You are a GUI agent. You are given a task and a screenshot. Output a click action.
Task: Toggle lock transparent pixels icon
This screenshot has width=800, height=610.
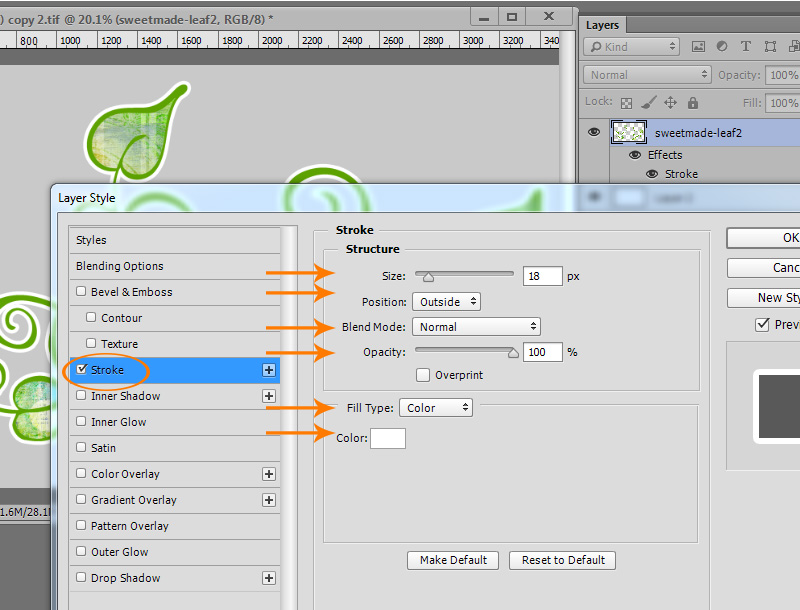(x=626, y=104)
